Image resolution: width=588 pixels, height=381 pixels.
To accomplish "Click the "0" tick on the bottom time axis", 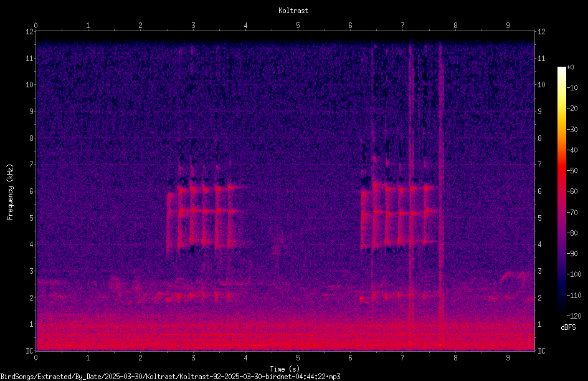I will click(36, 358).
